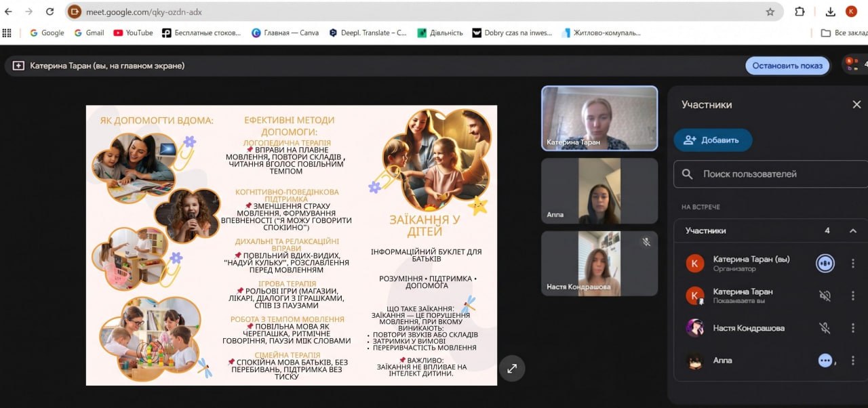Open the browser downloads icon
Screen dimensions: 868x408
pos(830,12)
